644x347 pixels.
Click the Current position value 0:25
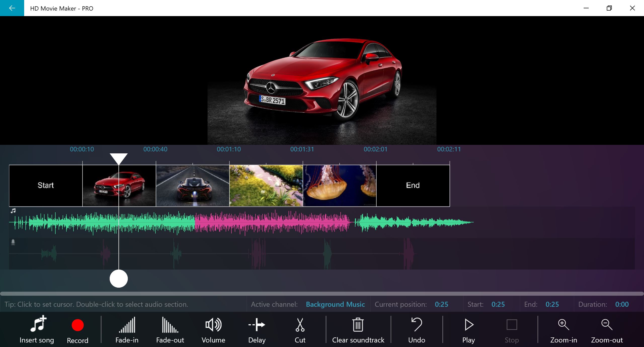click(x=441, y=304)
